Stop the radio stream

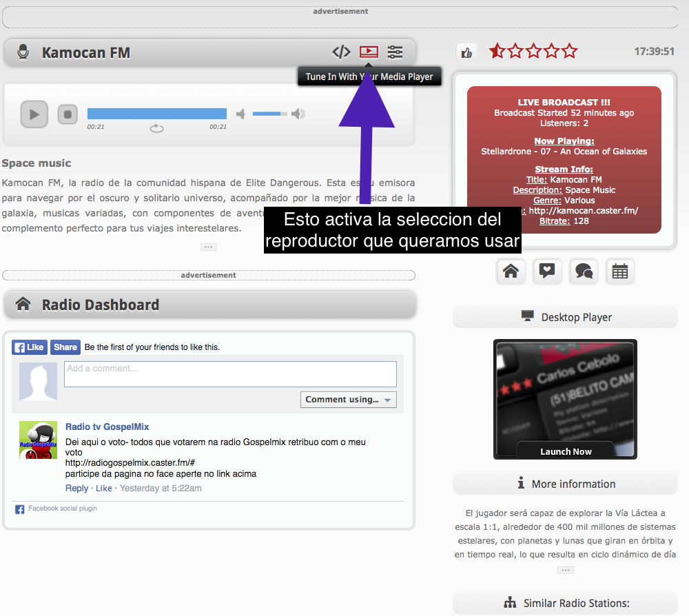[68, 114]
